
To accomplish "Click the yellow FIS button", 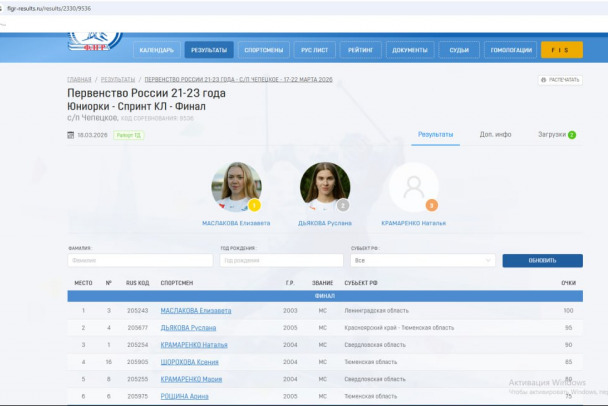I will (561, 50).
